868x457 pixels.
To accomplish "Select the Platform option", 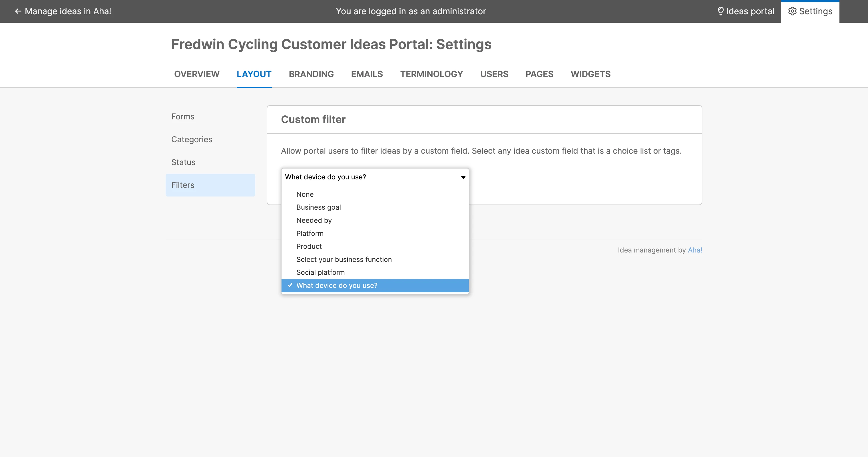I will coord(310,234).
